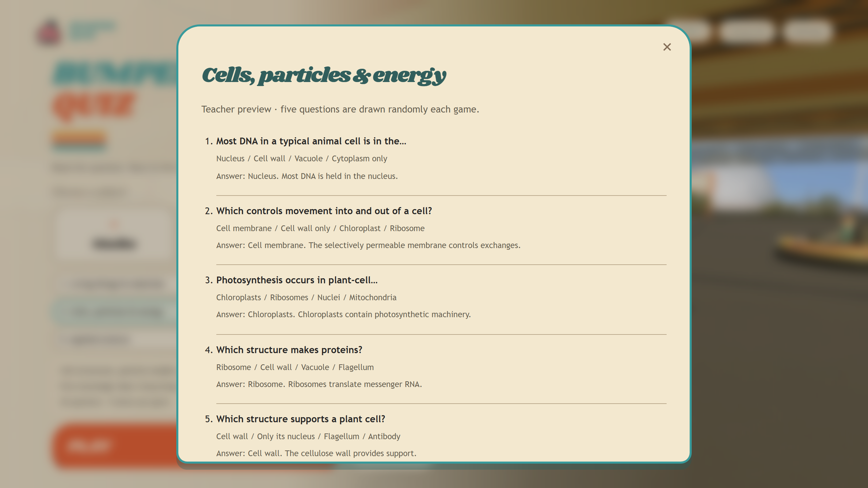Select question 'Photosynthesis occurs in plant-cell...'

point(297,280)
